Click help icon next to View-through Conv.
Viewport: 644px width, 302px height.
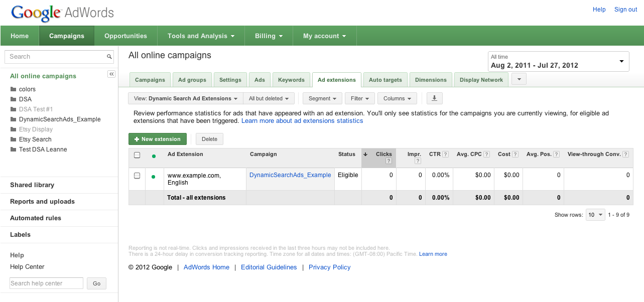click(625, 155)
